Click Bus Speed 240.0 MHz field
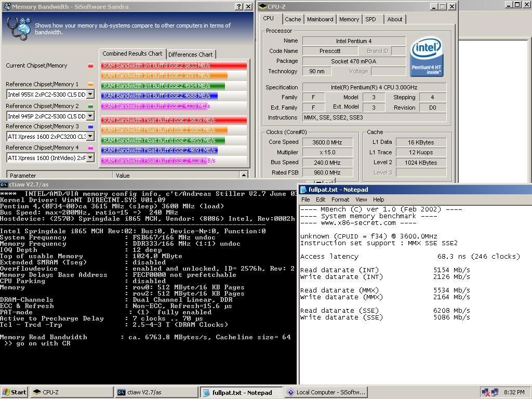The image size is (532, 399). tap(327, 163)
